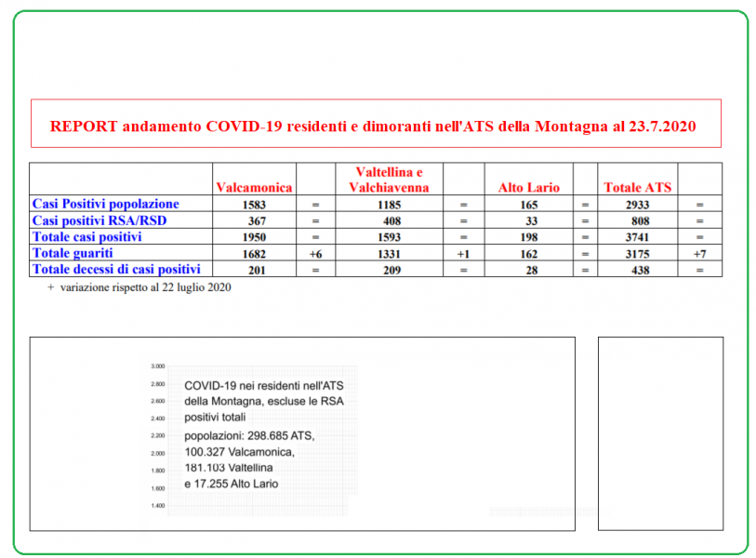The width and height of the screenshot is (756, 558).
Task: Click the +6 variation for Valcamonica
Action: coord(315,254)
